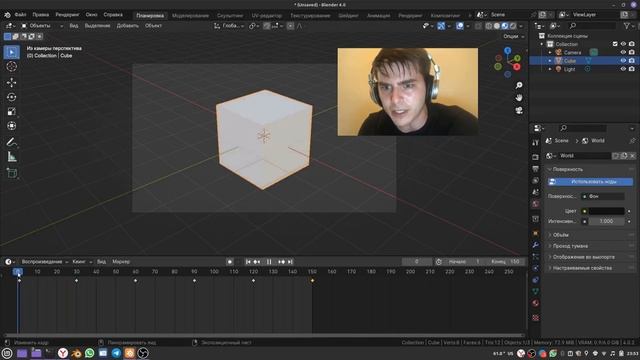640x360 pixels.
Task: Open Telegram from the taskbar
Action: [116, 353]
